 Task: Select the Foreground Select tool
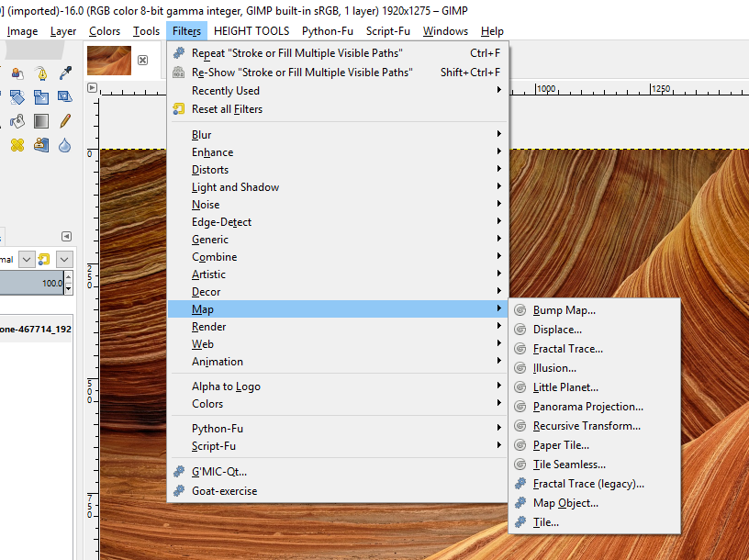click(17, 73)
